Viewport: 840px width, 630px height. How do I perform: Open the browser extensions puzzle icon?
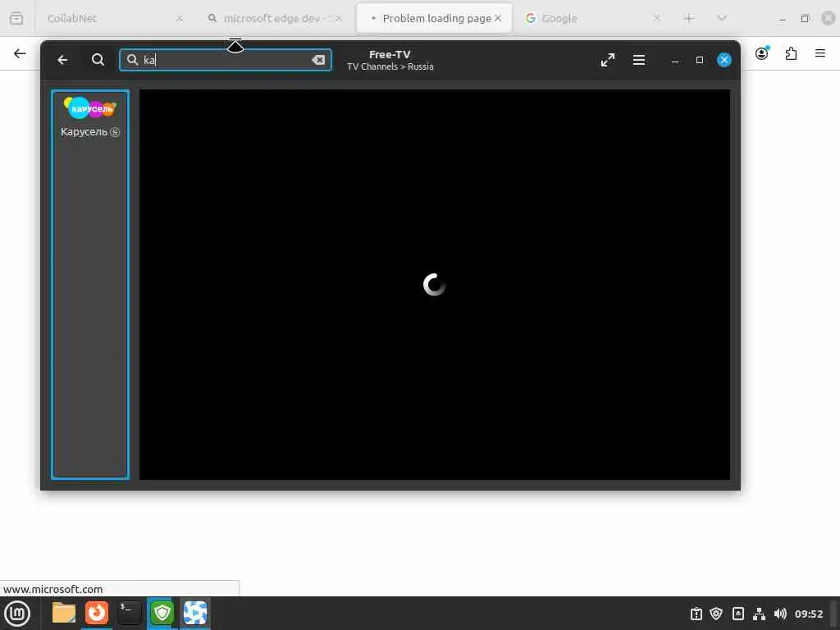tap(791, 53)
